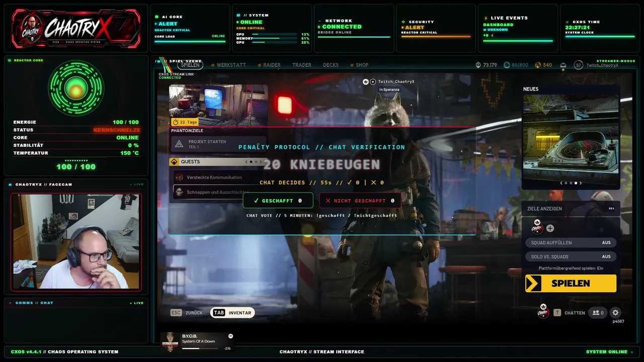Image resolution: width=644 pixels, height=362 pixels.
Task: Open the friends list counter icon
Action: (598, 313)
